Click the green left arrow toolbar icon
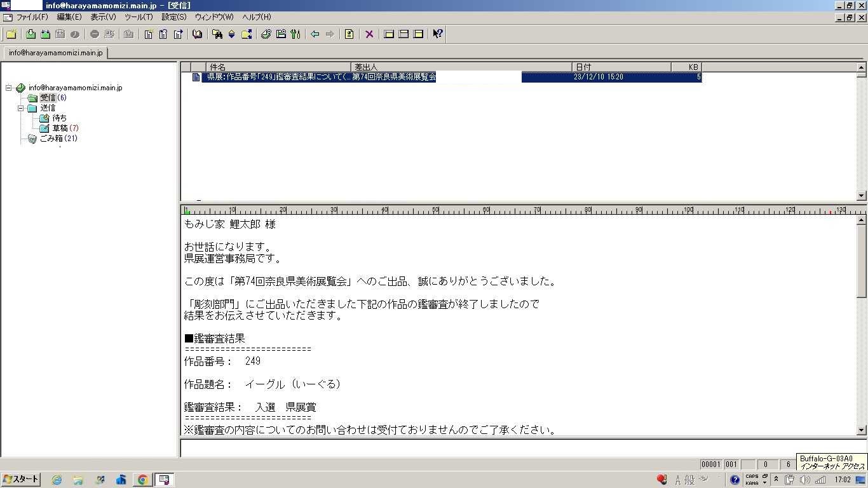 315,34
